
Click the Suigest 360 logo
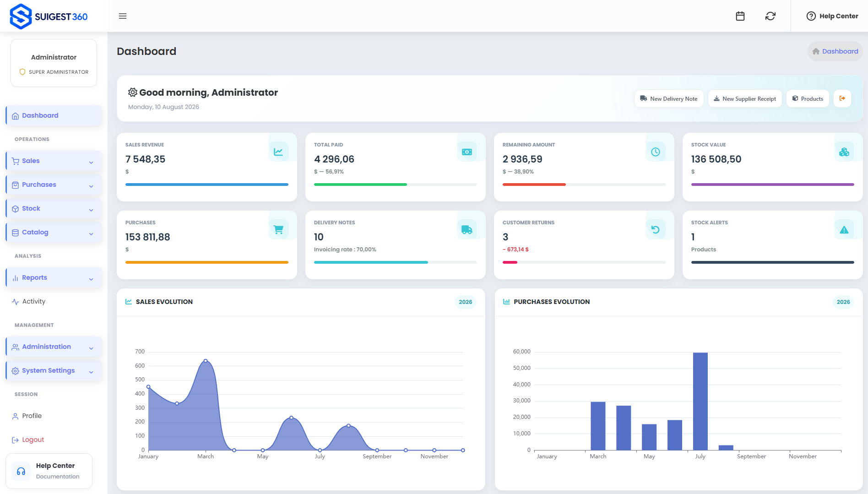click(49, 16)
